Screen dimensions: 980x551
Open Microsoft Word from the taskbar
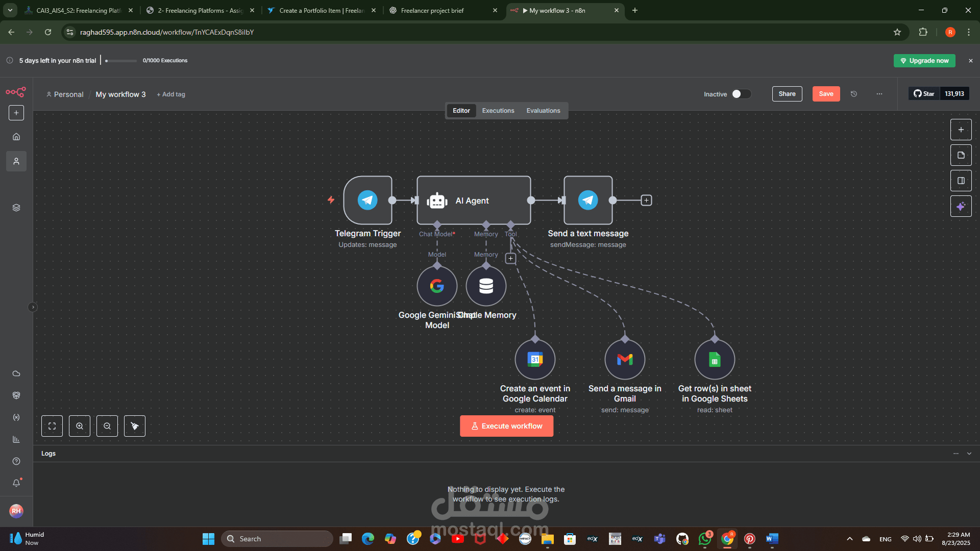pyautogui.click(x=772, y=539)
